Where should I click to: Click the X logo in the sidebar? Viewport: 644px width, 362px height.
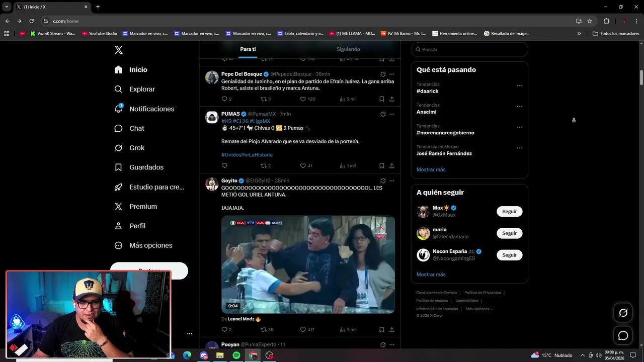(x=119, y=50)
